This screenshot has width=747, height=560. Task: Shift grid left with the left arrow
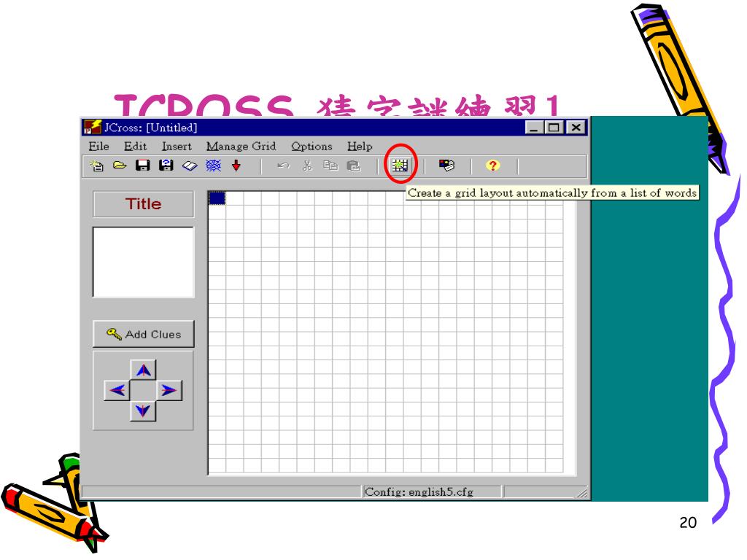tap(117, 391)
